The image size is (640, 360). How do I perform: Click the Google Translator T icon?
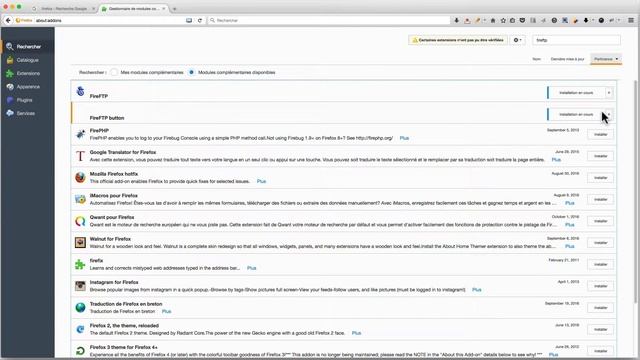[80, 156]
